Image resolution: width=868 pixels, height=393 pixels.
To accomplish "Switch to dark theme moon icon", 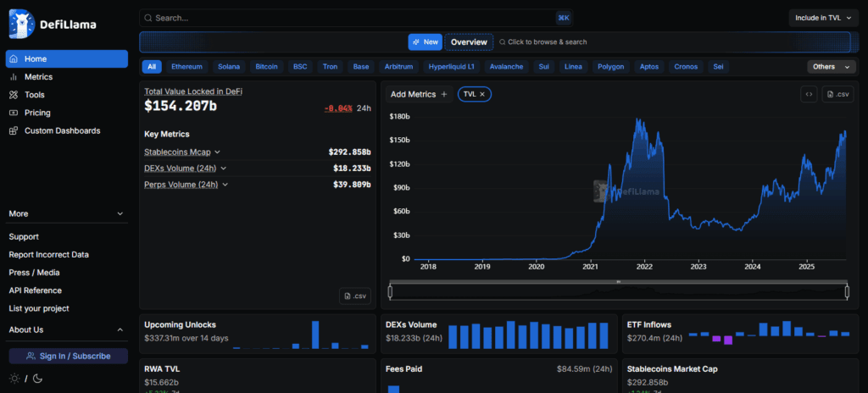I will 37,378.
